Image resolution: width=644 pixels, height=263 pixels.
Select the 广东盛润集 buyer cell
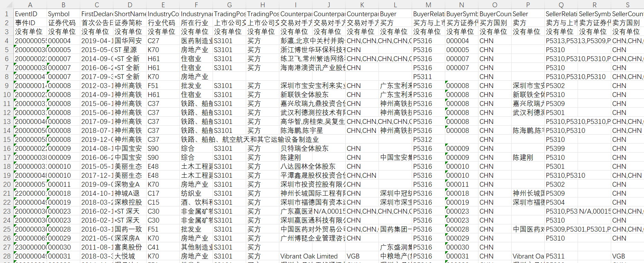tap(395, 247)
